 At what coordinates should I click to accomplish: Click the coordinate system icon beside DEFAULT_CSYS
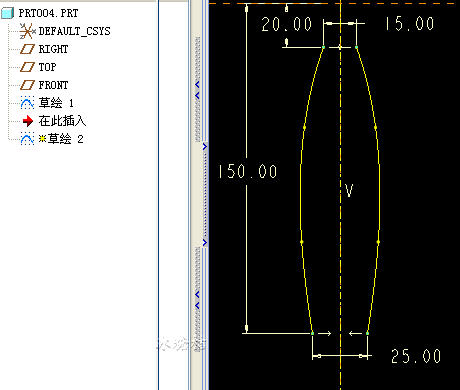(x=27, y=31)
